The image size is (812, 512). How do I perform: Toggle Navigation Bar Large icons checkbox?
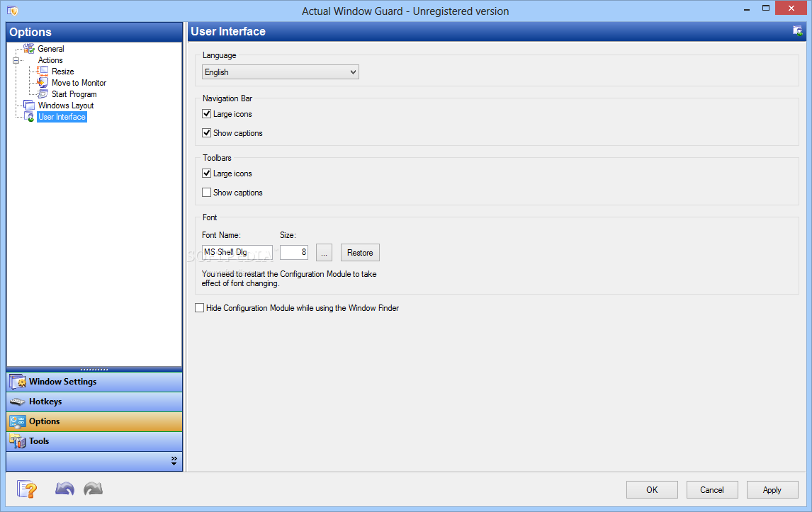pos(207,114)
